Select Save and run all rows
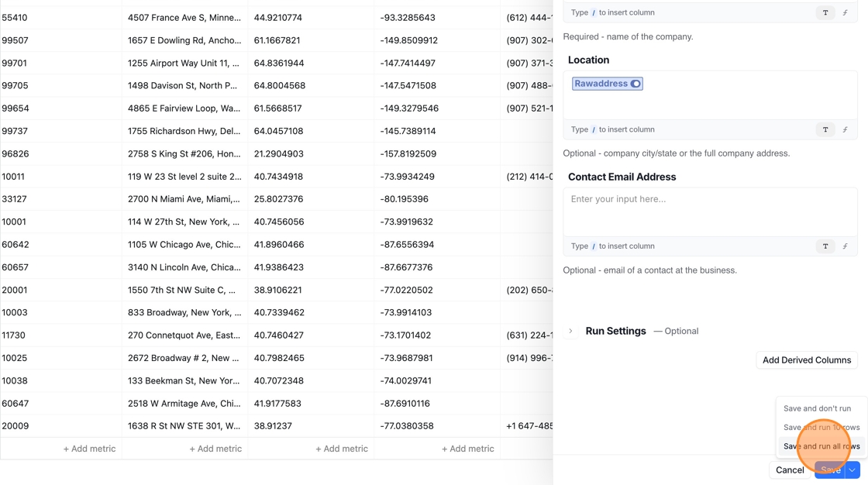Image resolution: width=868 pixels, height=485 pixels. [x=821, y=446]
